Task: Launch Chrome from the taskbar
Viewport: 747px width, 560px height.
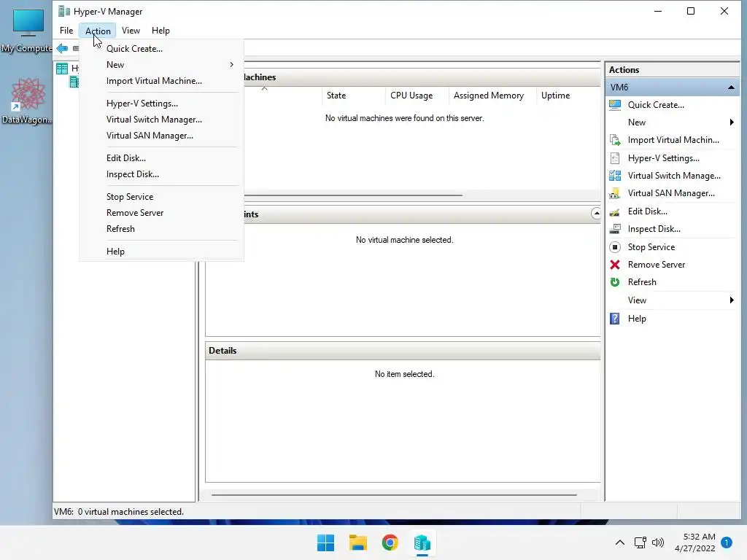Action: pos(390,542)
